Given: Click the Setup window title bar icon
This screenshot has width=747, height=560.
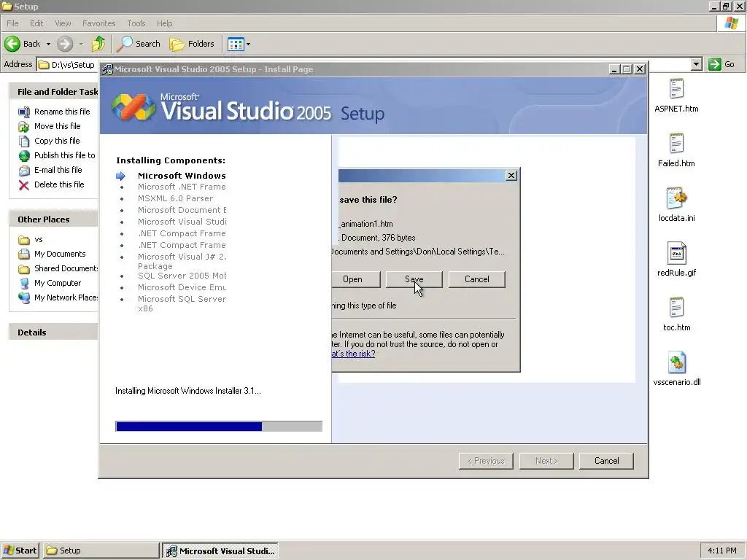Looking at the screenshot, I should 7,6.
